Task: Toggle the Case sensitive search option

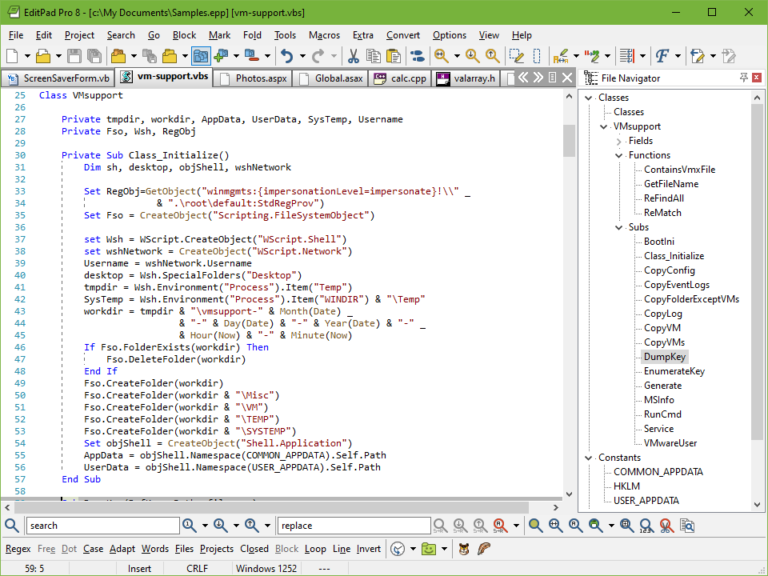Action: point(93,548)
